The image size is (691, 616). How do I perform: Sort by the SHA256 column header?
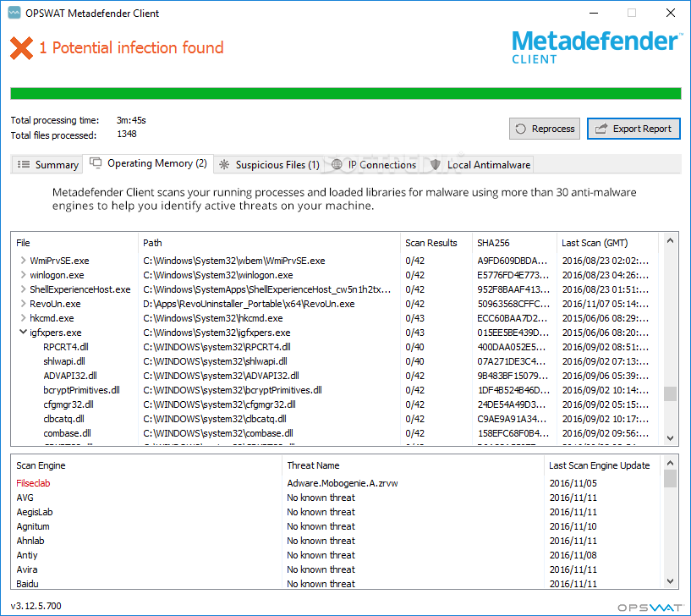tap(514, 243)
